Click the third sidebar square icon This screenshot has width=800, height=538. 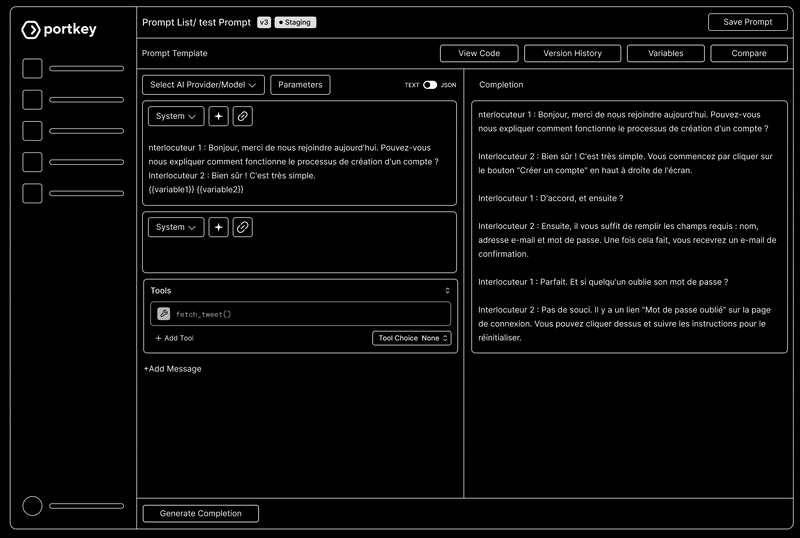32,131
